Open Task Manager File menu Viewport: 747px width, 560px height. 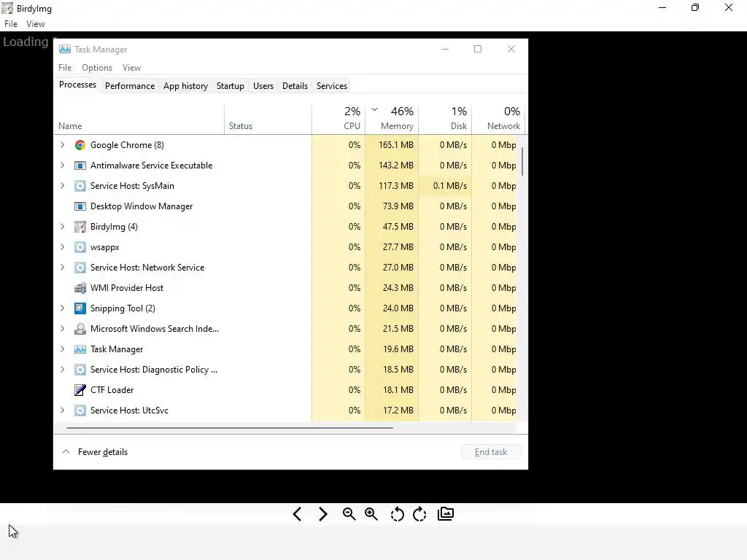[x=65, y=68]
